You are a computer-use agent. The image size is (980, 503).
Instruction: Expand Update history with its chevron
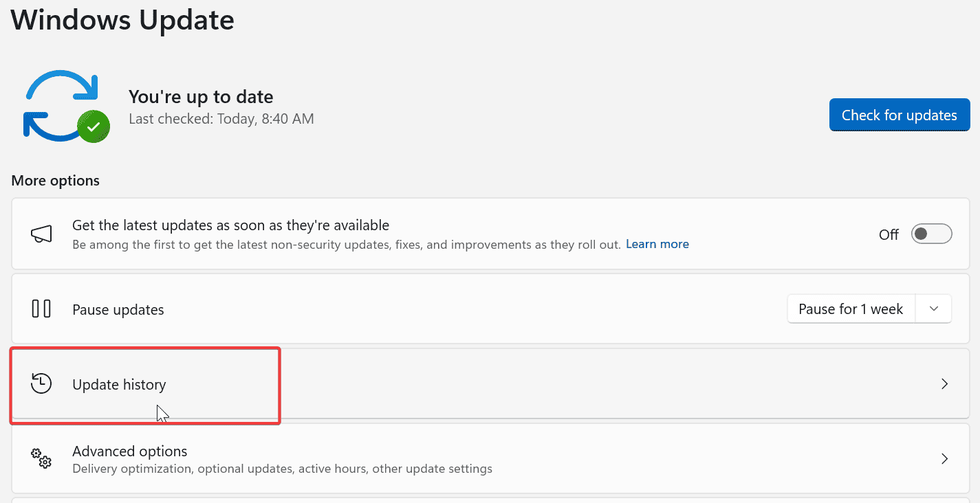(x=944, y=384)
